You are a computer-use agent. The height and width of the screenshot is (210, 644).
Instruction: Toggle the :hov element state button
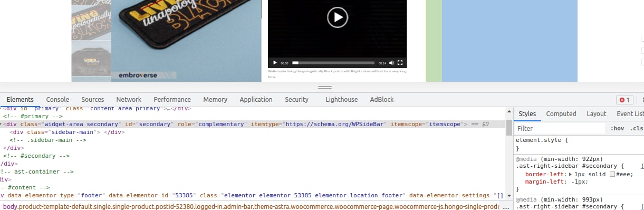(x=617, y=128)
